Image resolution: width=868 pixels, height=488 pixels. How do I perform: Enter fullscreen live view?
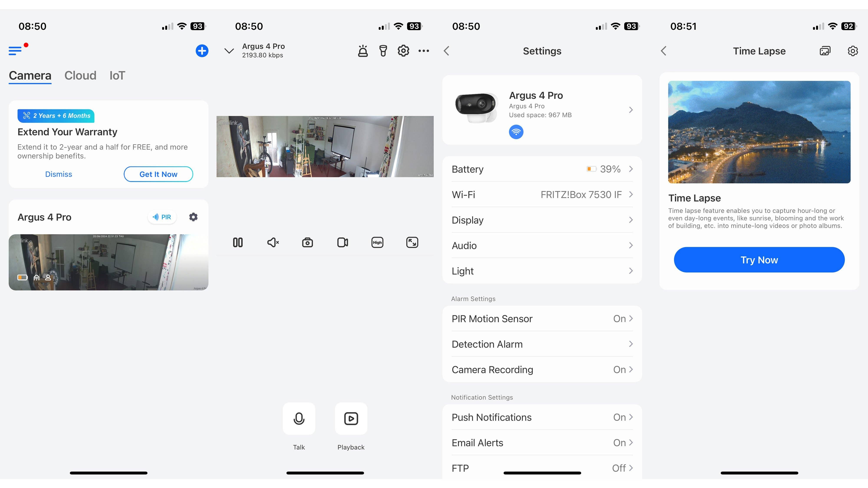(412, 242)
